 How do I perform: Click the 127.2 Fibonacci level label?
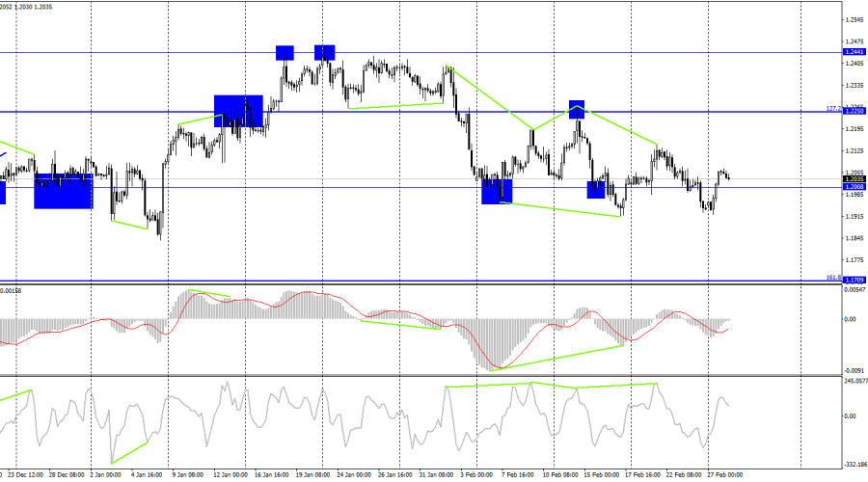click(x=834, y=109)
